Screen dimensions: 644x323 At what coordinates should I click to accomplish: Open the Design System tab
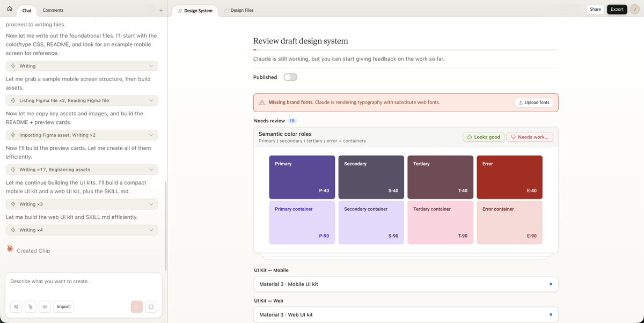(x=195, y=10)
